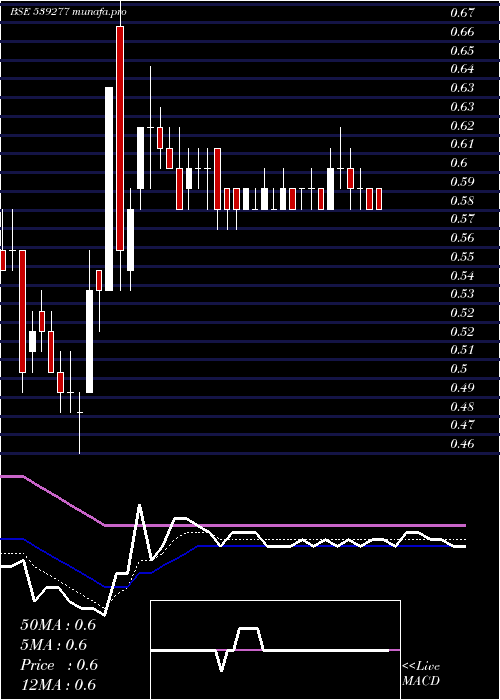Click the large white candle topping at 0.63

pyautogui.click(x=109, y=189)
